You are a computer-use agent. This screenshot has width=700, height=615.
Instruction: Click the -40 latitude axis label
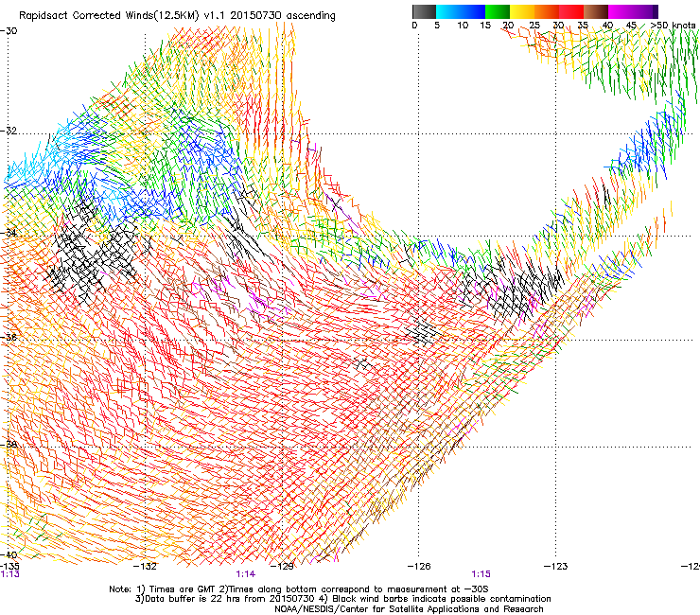point(9,554)
